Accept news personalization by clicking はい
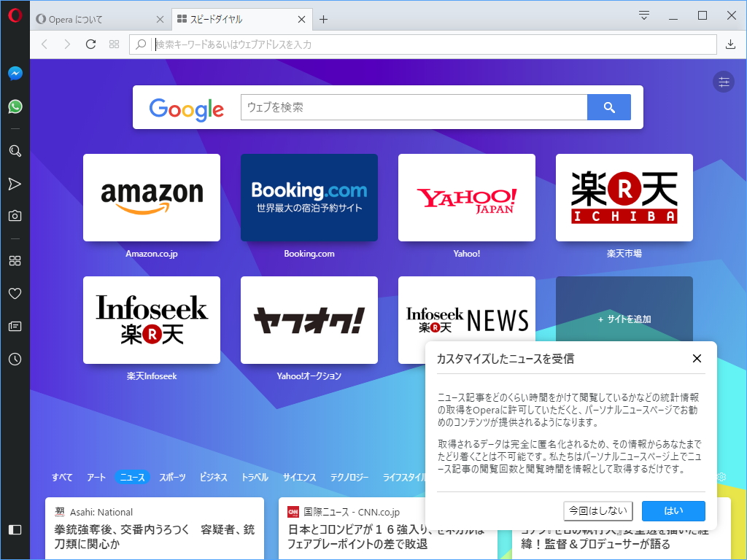747x560 pixels. coord(673,510)
